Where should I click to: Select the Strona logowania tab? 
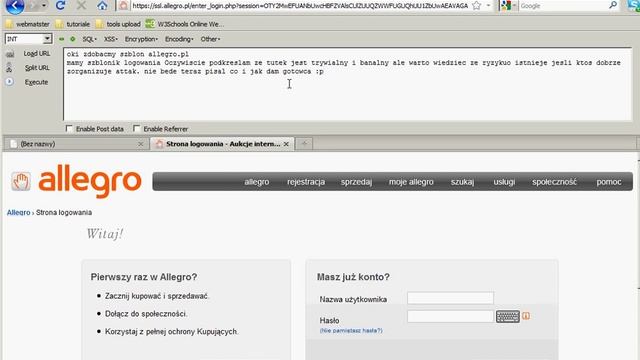coord(222,144)
